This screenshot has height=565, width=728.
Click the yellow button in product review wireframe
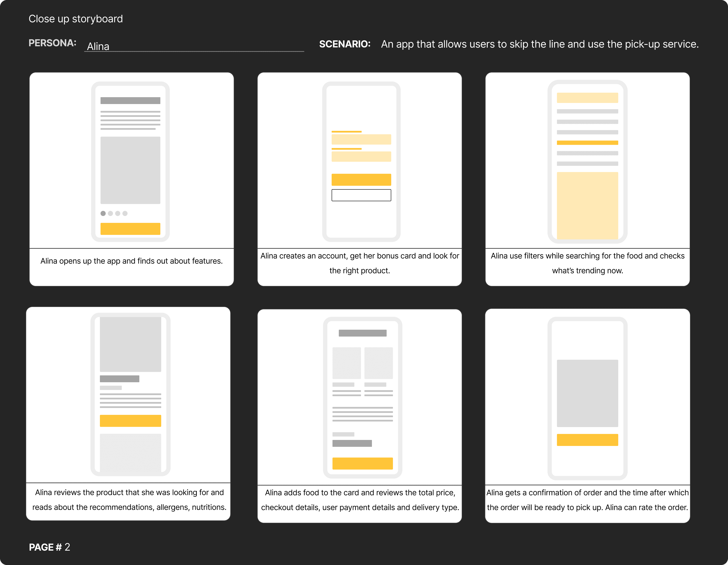point(130,421)
